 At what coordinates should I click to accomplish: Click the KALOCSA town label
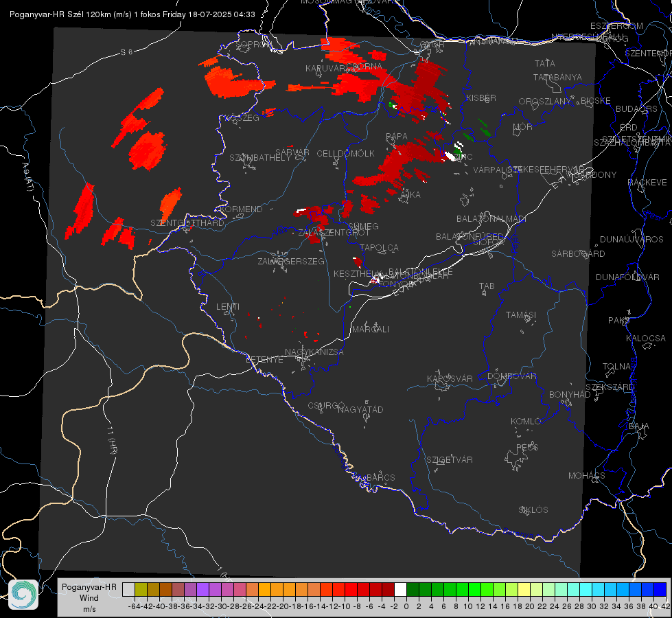pyautogui.click(x=646, y=339)
